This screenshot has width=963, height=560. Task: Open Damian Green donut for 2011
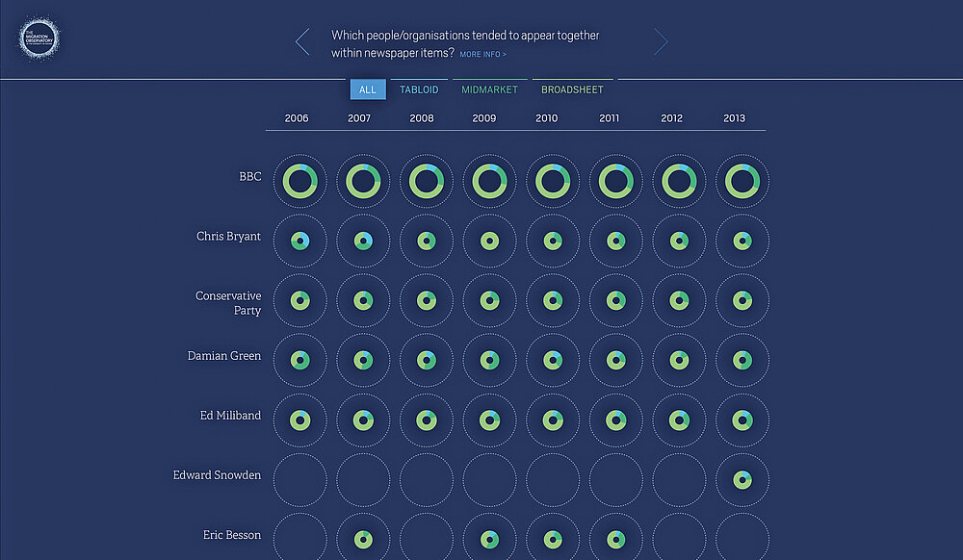click(615, 360)
